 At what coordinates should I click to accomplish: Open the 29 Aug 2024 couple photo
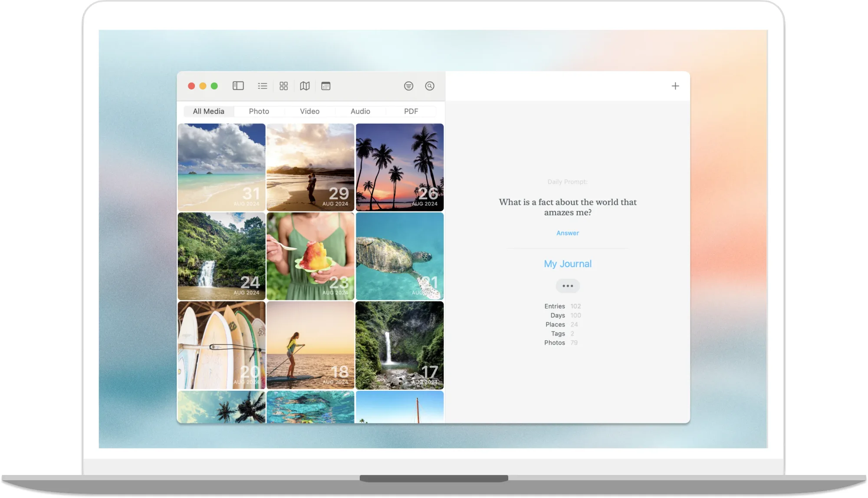(310, 167)
